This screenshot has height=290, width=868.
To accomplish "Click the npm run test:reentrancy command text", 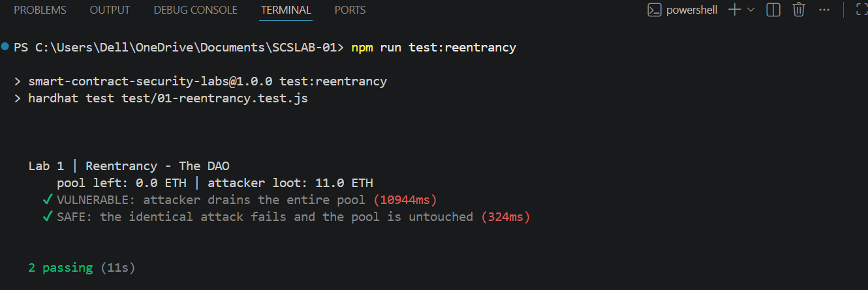I will click(x=434, y=48).
